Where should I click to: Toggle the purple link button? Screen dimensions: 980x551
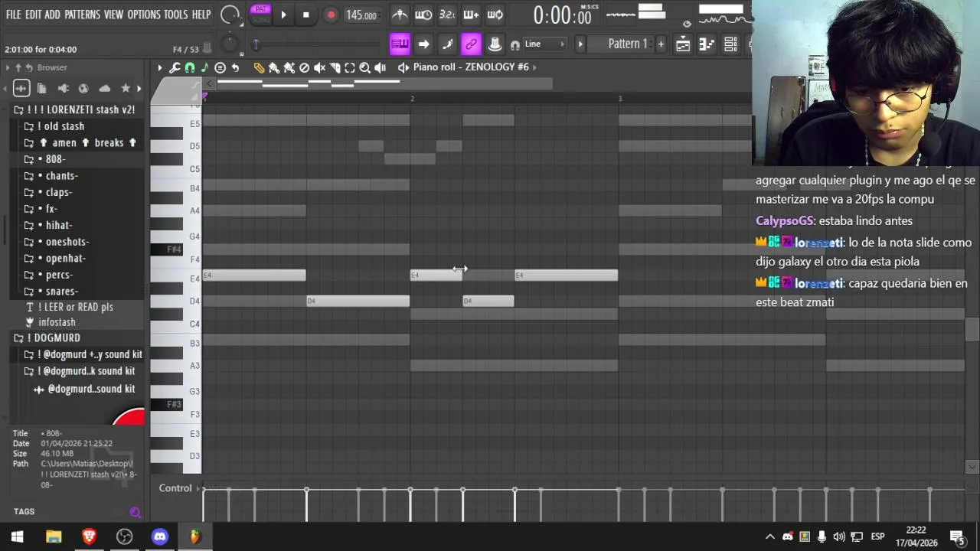tap(471, 44)
